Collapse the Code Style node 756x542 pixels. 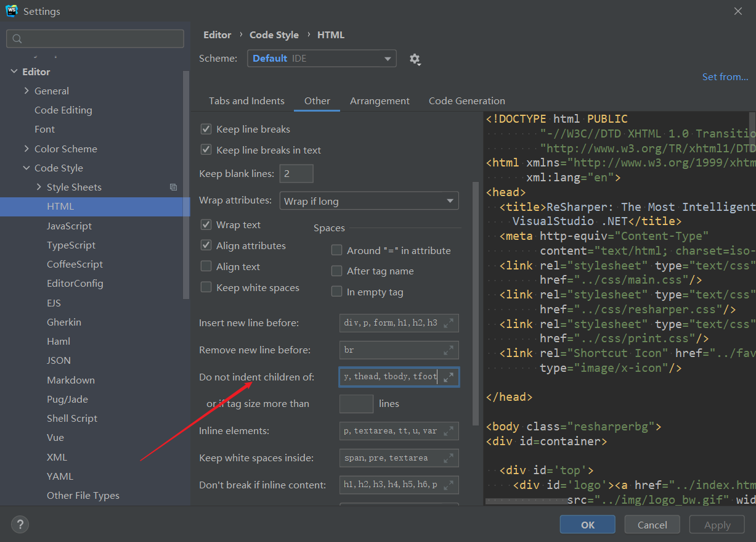(x=26, y=168)
